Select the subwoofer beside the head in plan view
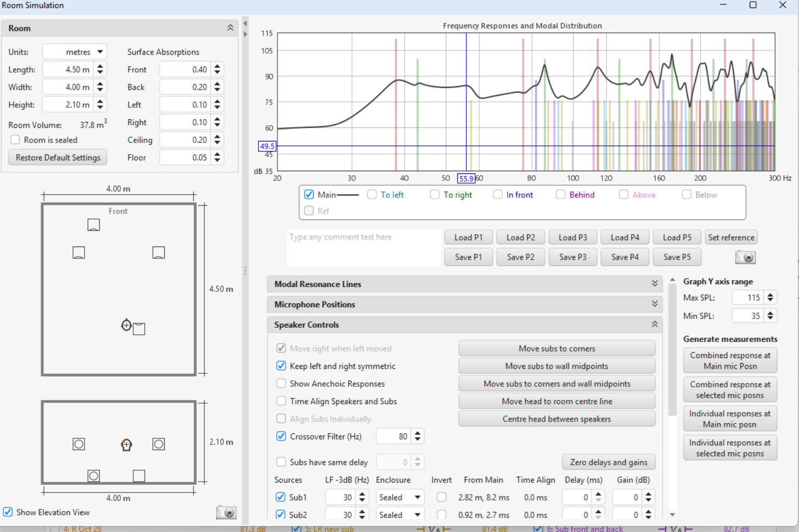The height and width of the screenshot is (532, 799). tap(139, 328)
